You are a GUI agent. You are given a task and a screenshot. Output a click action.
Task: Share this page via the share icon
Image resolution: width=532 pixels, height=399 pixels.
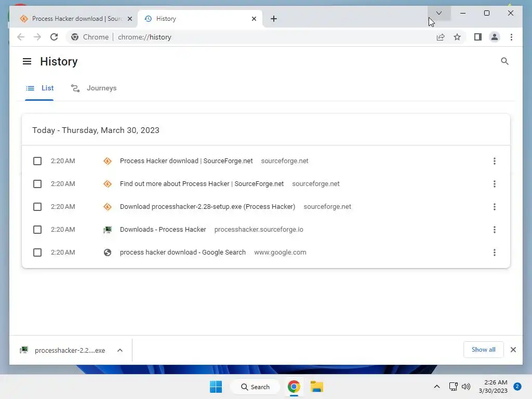441,37
